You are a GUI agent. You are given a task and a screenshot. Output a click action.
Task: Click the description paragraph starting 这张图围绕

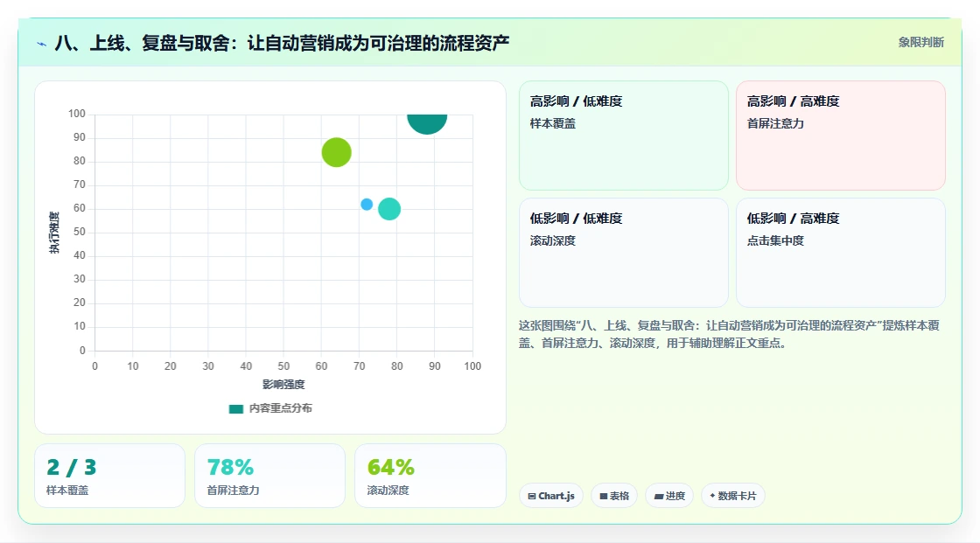click(729, 334)
